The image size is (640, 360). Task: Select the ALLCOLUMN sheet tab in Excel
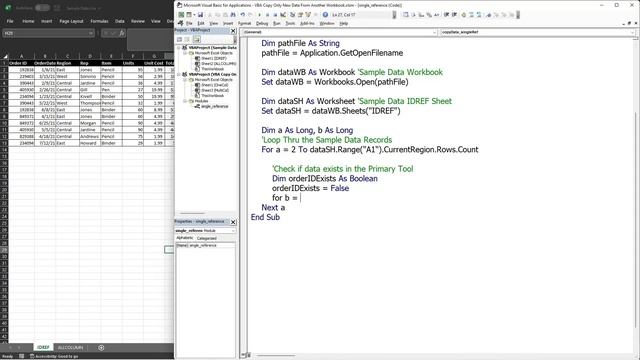click(x=70, y=347)
